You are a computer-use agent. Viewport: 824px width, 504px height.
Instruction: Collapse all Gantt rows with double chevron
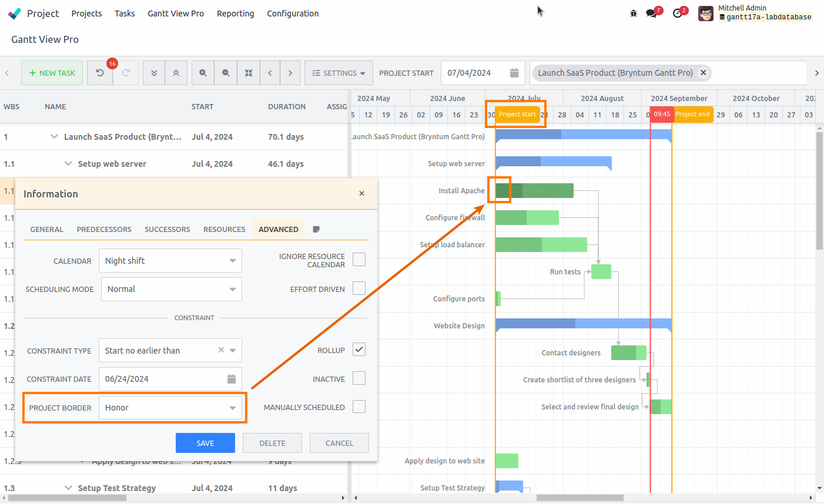pyautogui.click(x=176, y=72)
